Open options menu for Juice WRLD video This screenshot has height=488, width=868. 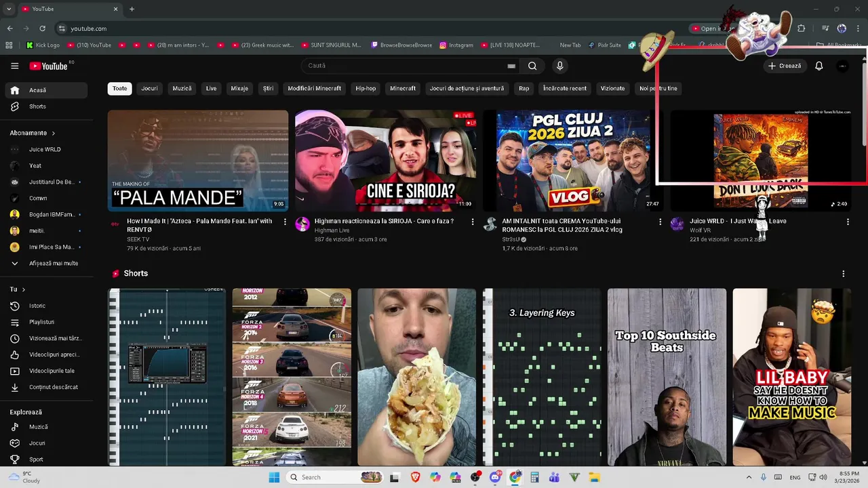point(848,222)
